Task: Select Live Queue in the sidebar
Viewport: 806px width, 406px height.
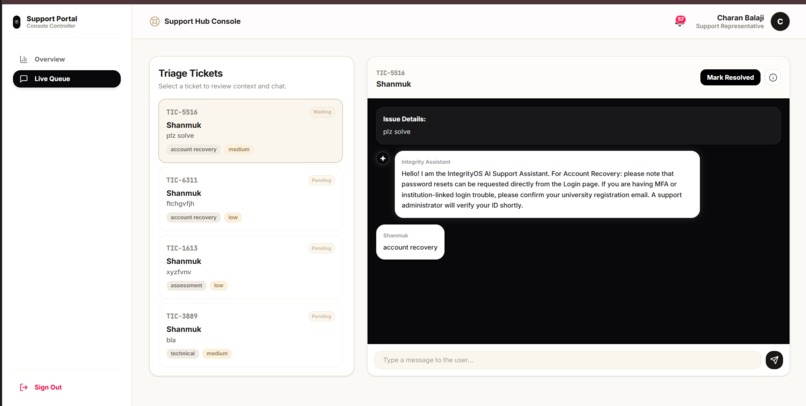Action: [x=67, y=79]
